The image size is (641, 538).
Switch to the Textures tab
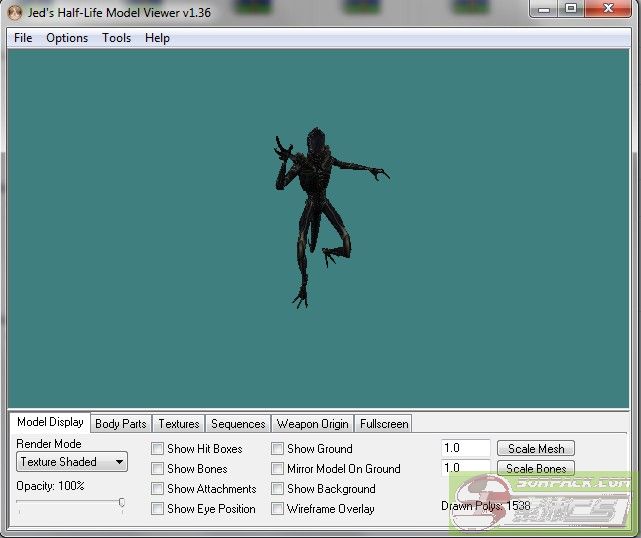click(x=179, y=424)
